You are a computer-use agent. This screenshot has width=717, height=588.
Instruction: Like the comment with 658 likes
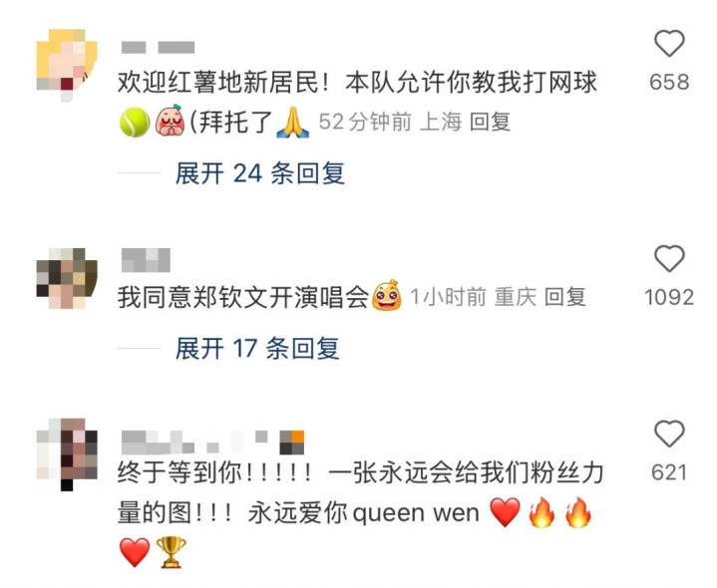click(x=669, y=44)
